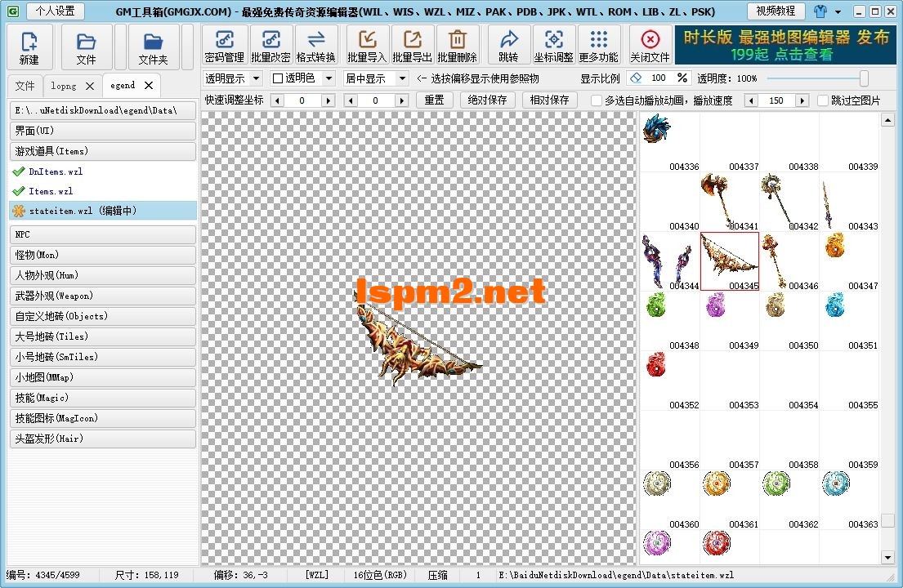This screenshot has width=903, height=588.
Task: Open the 透明色 color dropdown arrow
Action: pyautogui.click(x=329, y=78)
